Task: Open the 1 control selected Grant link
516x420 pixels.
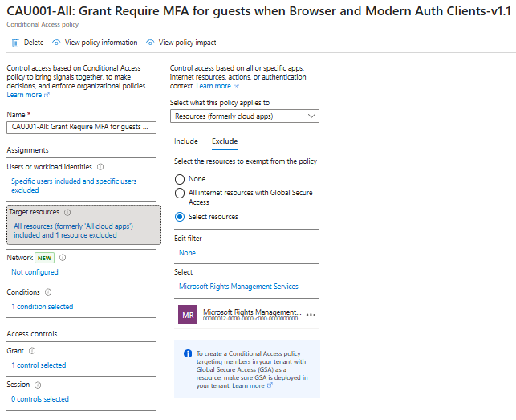Action: pyautogui.click(x=39, y=365)
